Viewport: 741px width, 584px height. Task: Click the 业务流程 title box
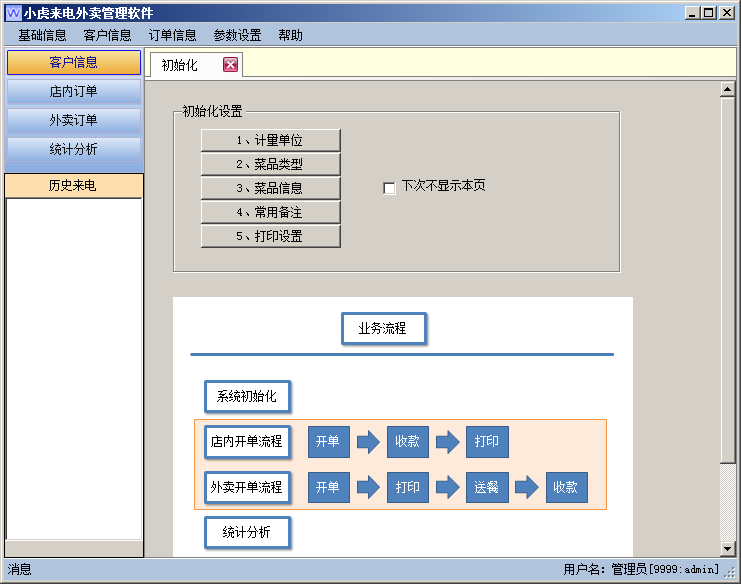click(384, 328)
